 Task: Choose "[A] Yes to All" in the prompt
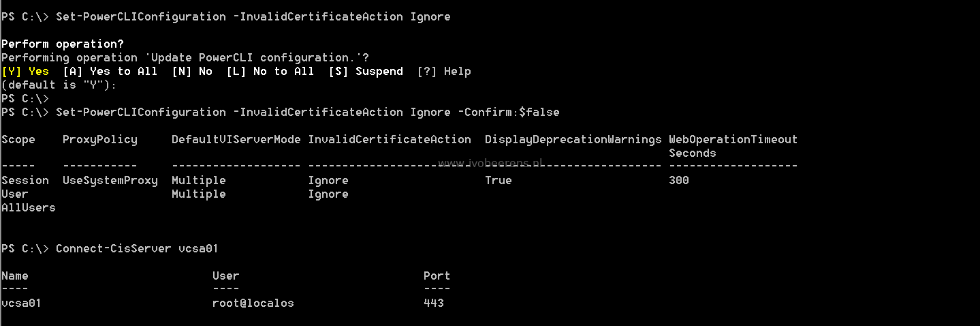point(110,71)
